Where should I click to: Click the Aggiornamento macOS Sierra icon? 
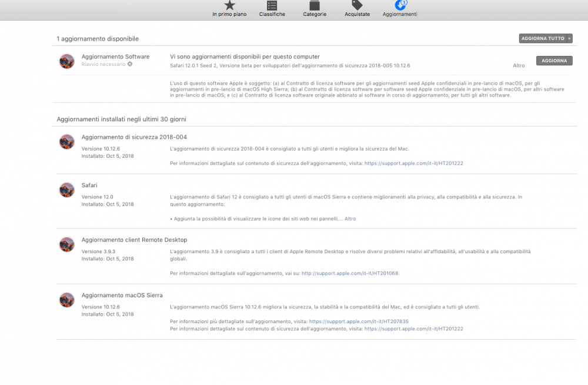[67, 300]
